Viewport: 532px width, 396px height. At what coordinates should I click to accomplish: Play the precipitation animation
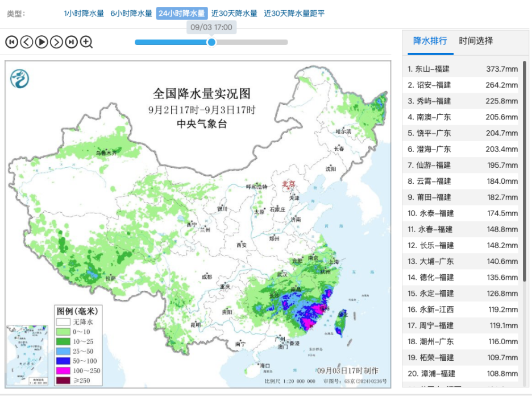point(41,42)
